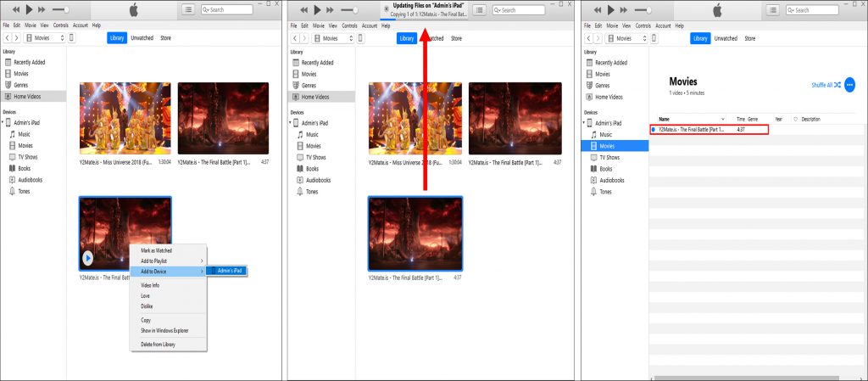Click the volume slider in right iTunes window
Viewport: 868px width, 381px height.
(x=643, y=10)
